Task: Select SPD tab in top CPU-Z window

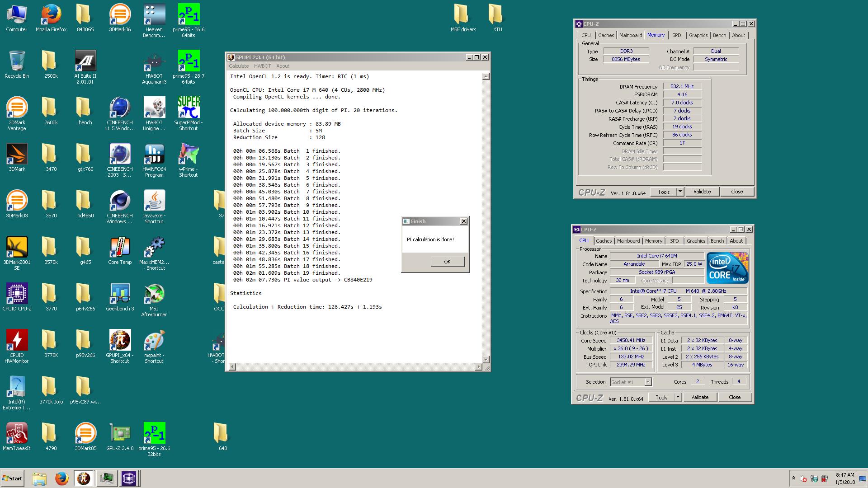Action: click(x=676, y=35)
